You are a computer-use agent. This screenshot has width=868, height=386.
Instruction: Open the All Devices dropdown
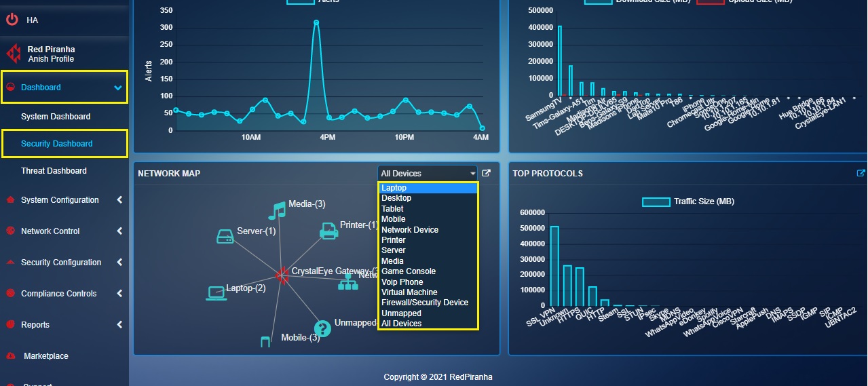(428, 174)
